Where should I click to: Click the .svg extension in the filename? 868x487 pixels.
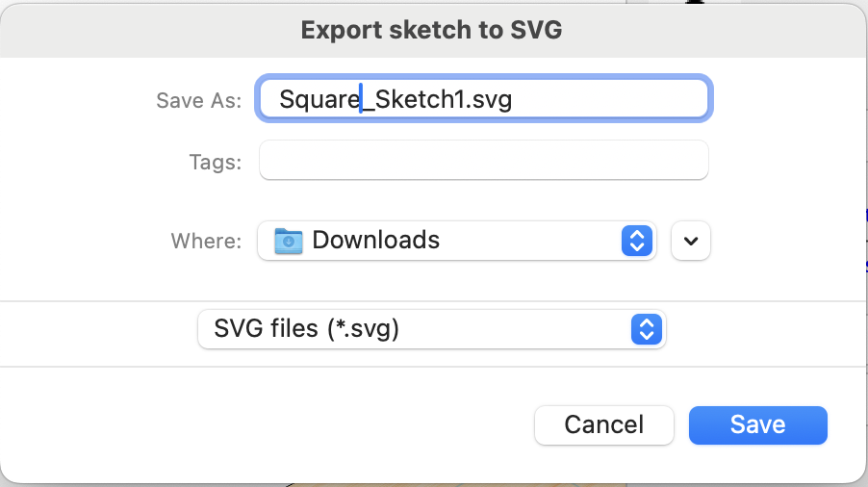pos(488,101)
